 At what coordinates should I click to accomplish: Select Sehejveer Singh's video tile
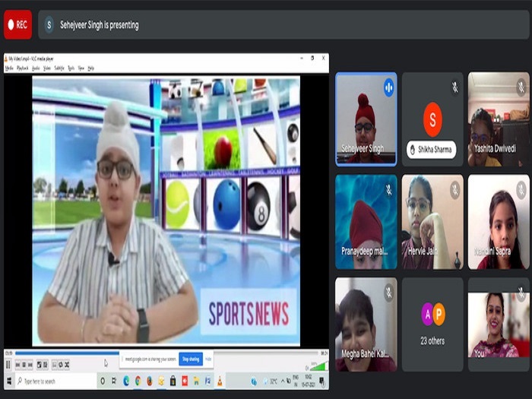tap(366, 119)
